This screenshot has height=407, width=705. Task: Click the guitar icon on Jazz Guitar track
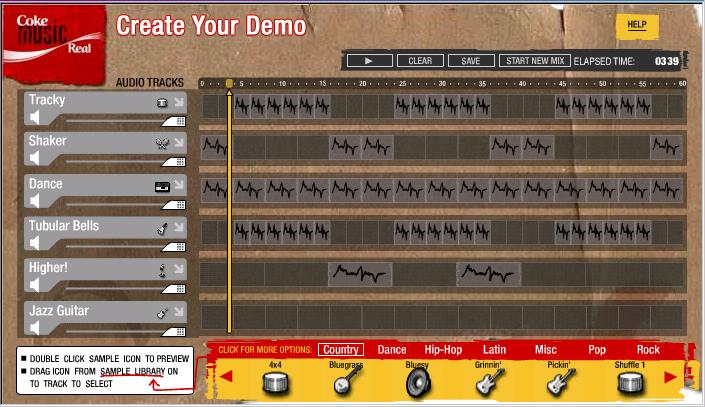[x=162, y=313]
